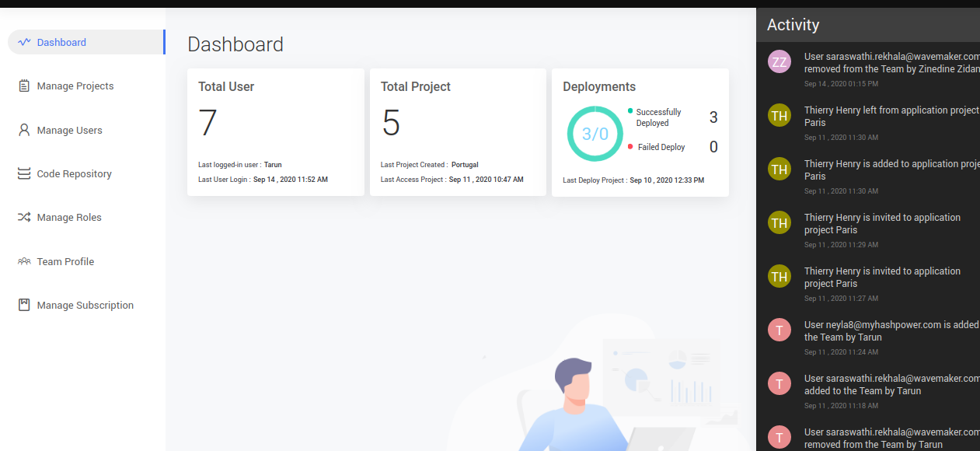
Task: Click the Manage Roles shuffle icon
Action: (24, 218)
